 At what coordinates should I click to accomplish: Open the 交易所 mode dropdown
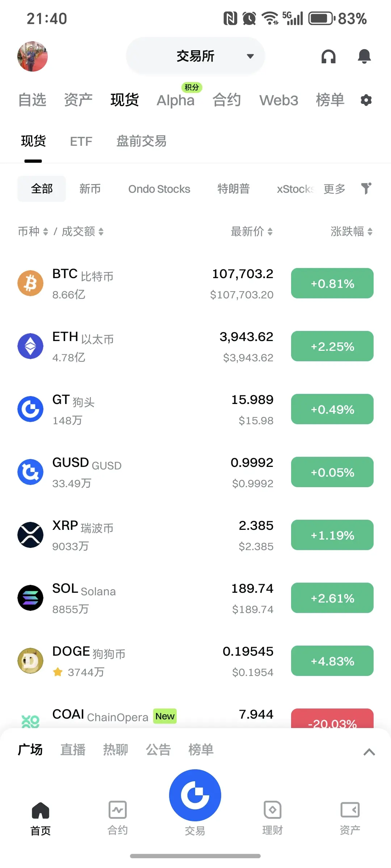click(195, 56)
